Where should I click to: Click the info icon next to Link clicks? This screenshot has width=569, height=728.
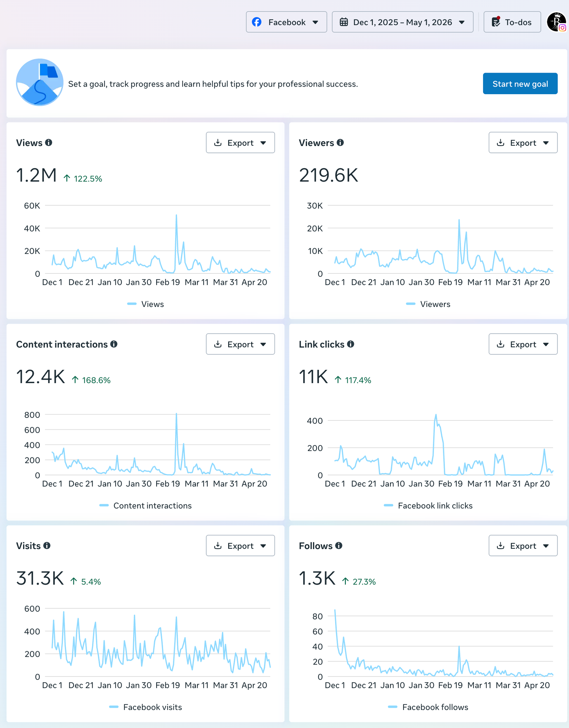click(x=350, y=344)
